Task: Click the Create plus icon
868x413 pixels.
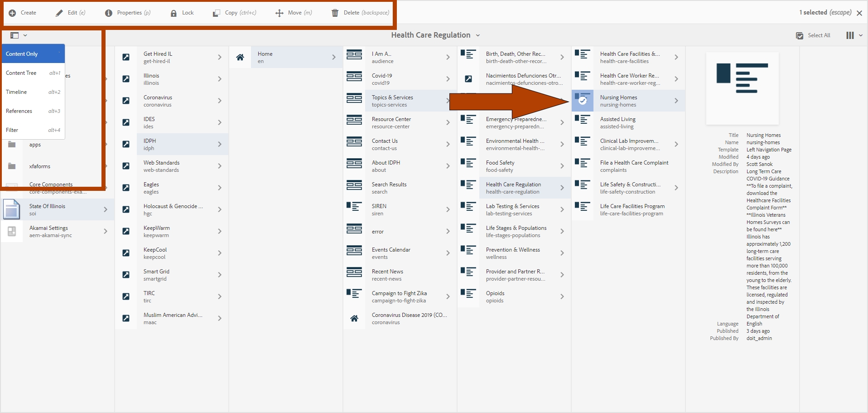Action: [12, 13]
